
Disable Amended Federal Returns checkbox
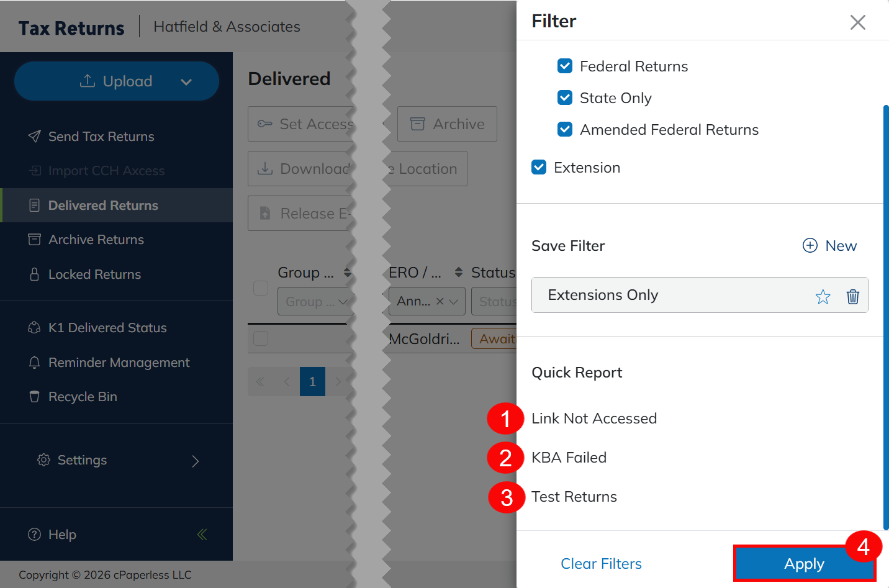tap(565, 130)
